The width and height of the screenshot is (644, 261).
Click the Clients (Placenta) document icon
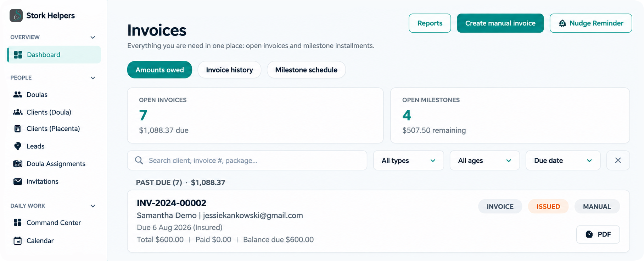pos(17,129)
